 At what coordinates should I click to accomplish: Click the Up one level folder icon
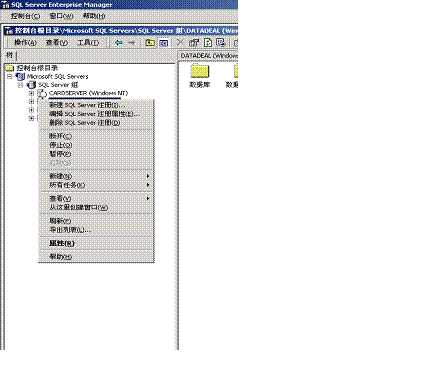(x=150, y=43)
